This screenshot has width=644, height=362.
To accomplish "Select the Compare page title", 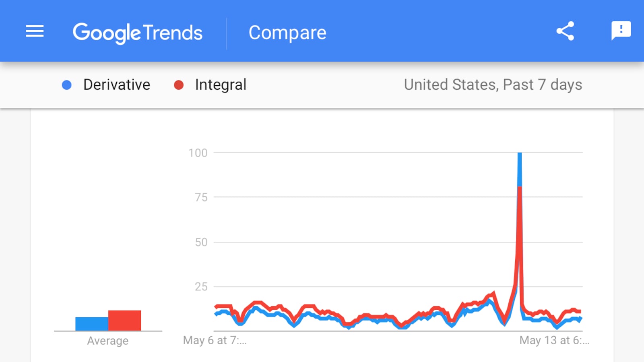I will point(287,33).
